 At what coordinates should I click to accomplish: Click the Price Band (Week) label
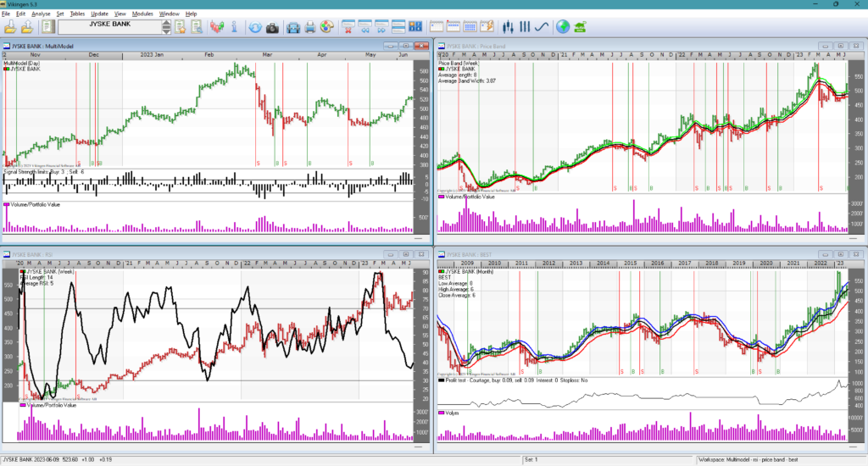click(x=459, y=63)
